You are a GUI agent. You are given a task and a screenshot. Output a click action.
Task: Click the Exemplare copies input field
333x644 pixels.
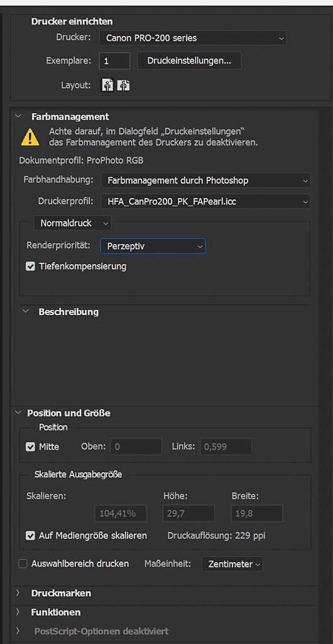point(114,61)
